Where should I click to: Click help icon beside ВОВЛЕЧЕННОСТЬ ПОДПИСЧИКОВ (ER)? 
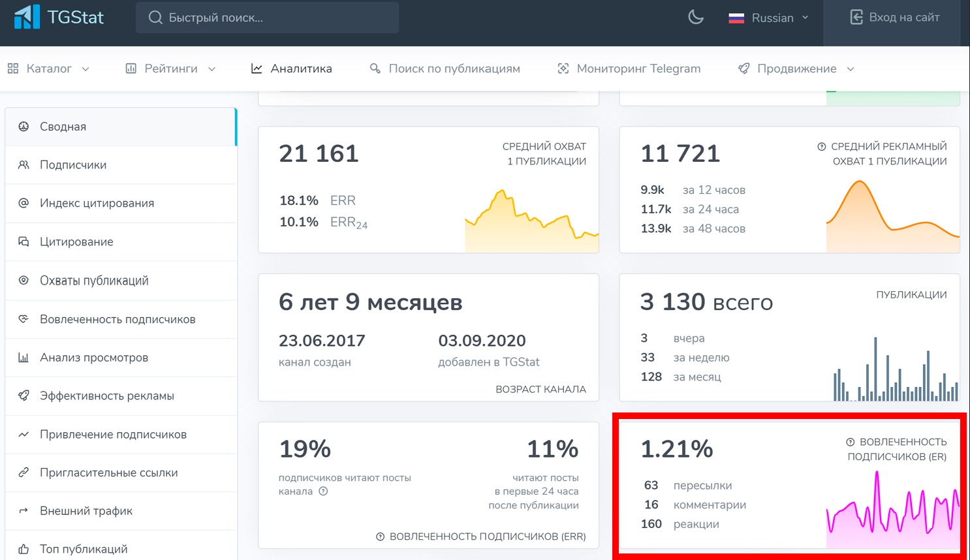(x=851, y=442)
